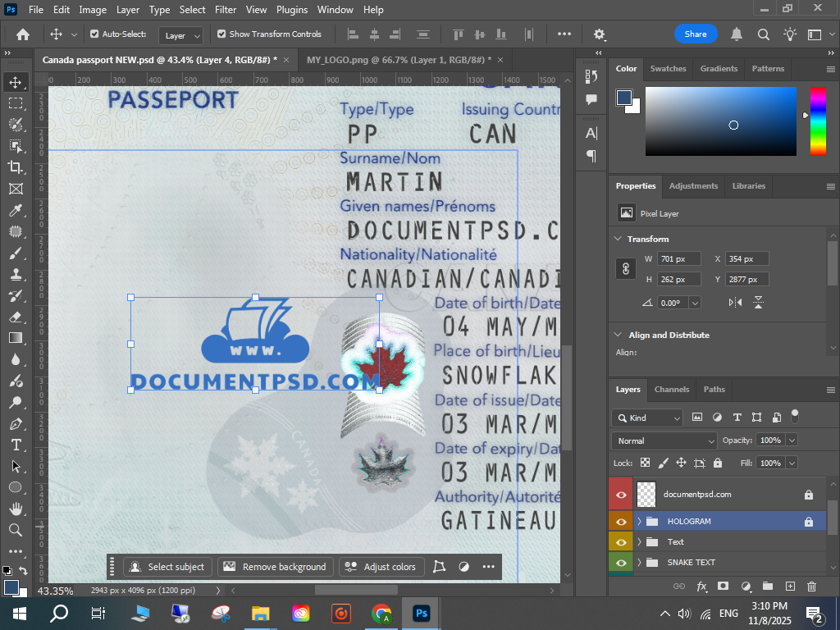
Task: Open the Filter menu
Action: [x=226, y=10]
